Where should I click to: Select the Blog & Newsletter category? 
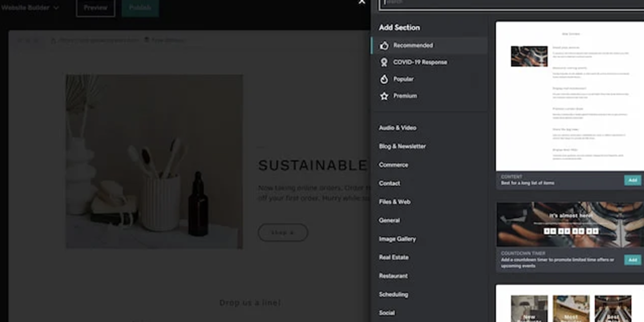pyautogui.click(x=403, y=146)
